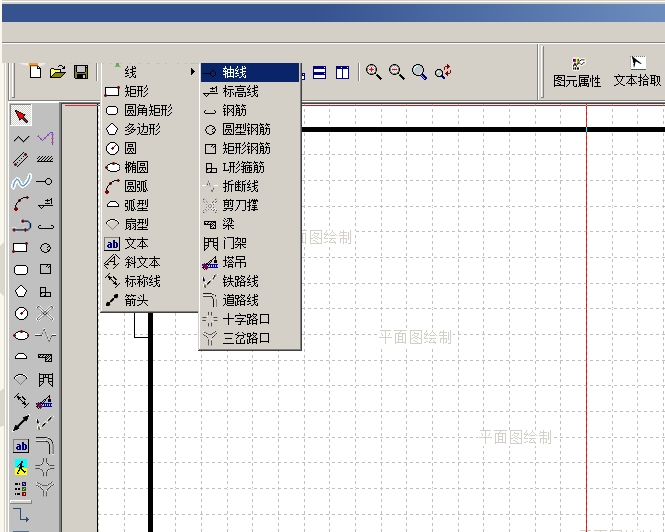Select the 'ab' text tool in left palette

coord(21,446)
